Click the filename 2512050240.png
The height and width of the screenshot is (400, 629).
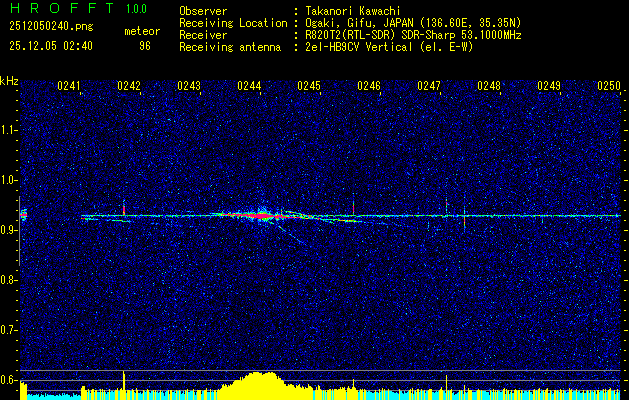point(51,27)
